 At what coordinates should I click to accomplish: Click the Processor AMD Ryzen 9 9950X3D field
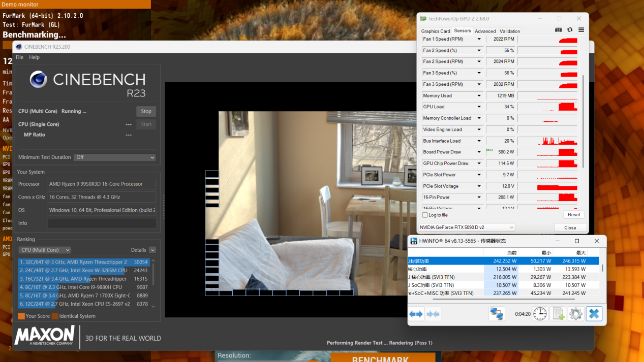pos(102,184)
